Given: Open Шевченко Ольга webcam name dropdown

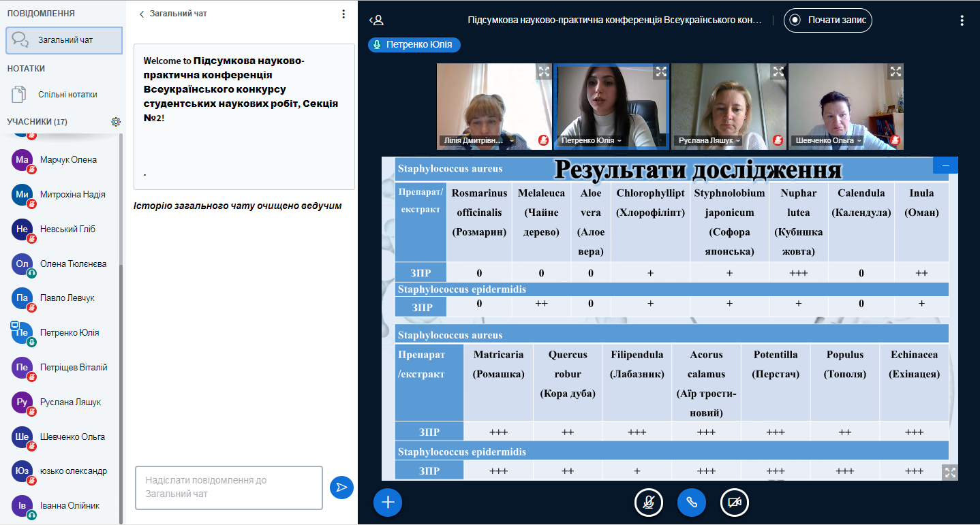Looking at the screenshot, I should pyautogui.click(x=828, y=141).
